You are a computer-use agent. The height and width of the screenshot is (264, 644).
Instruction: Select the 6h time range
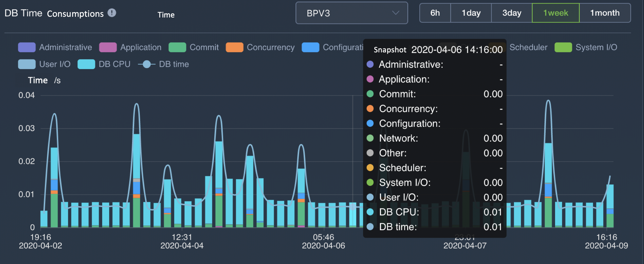[435, 13]
